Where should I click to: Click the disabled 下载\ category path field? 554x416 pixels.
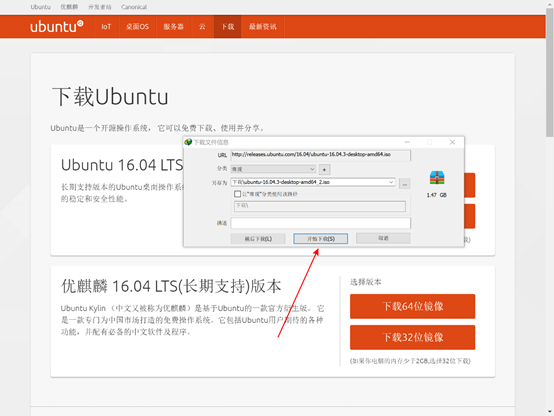pos(320,206)
